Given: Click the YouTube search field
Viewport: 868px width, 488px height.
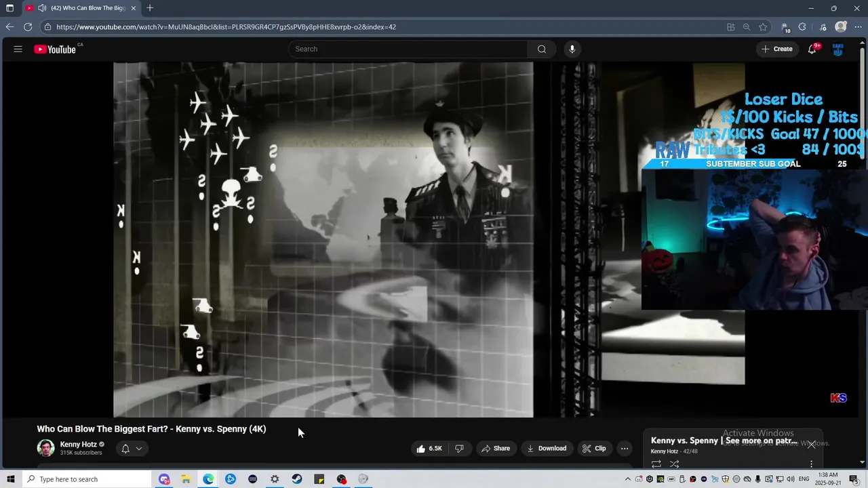Looking at the screenshot, I should 408,49.
